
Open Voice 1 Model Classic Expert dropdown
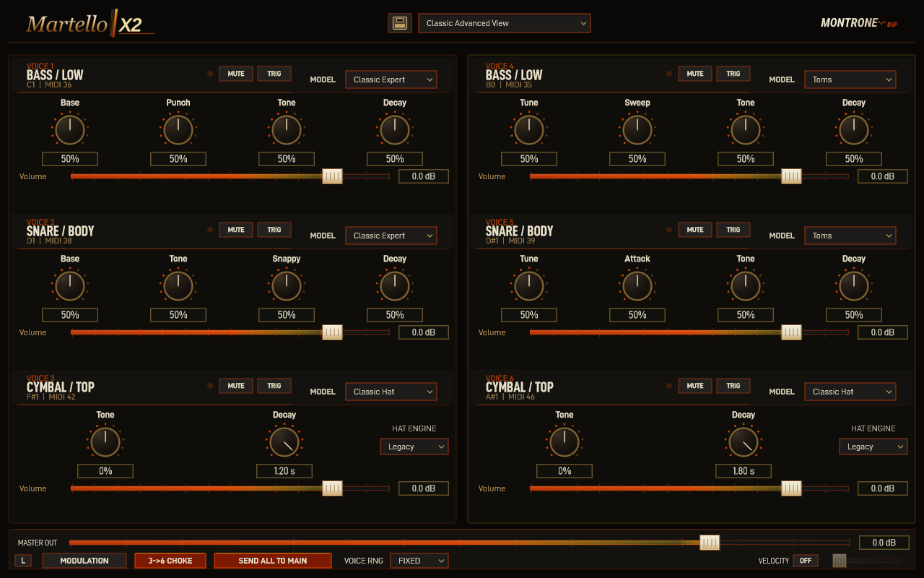[x=391, y=79]
